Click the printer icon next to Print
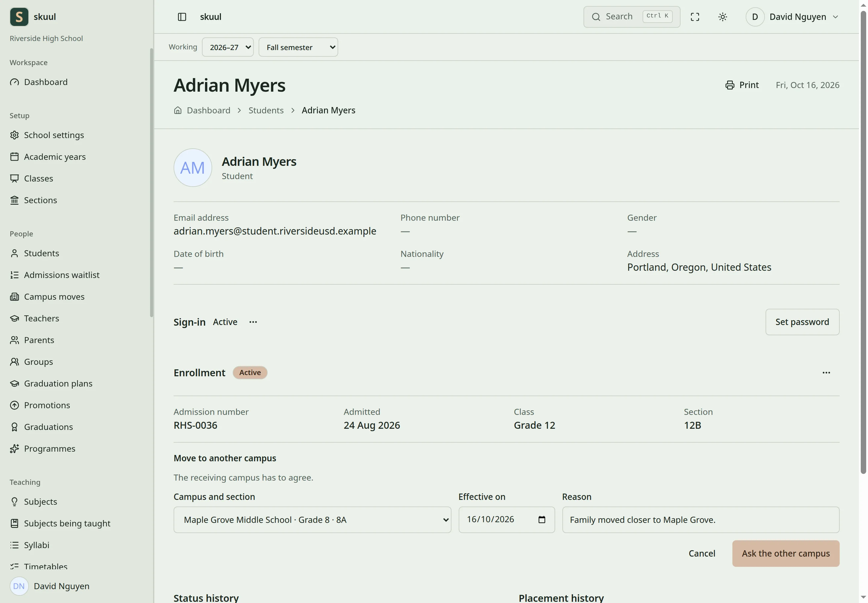Screen dimensions: 868x603 (x=730, y=85)
